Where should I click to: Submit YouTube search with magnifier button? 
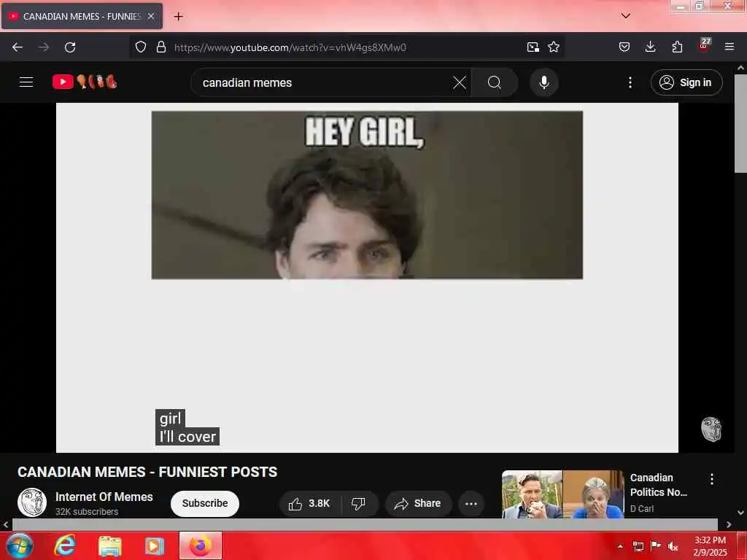pos(495,82)
